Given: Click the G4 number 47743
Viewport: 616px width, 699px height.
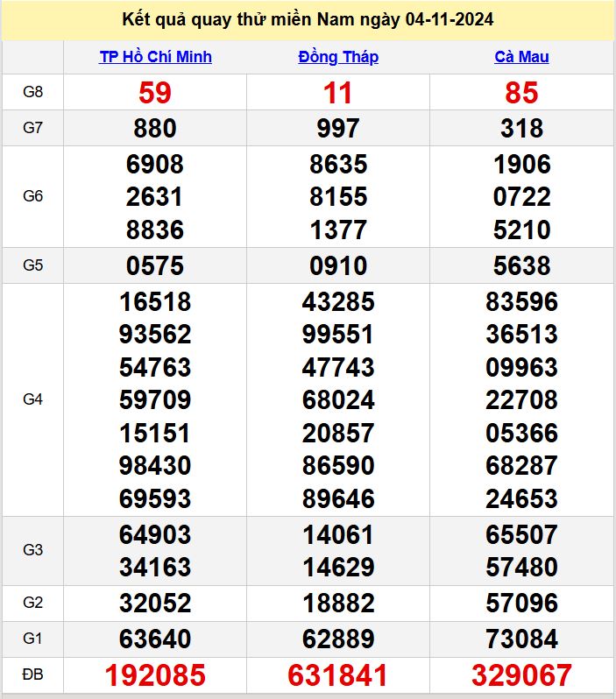Looking at the screenshot, I should (x=338, y=367).
